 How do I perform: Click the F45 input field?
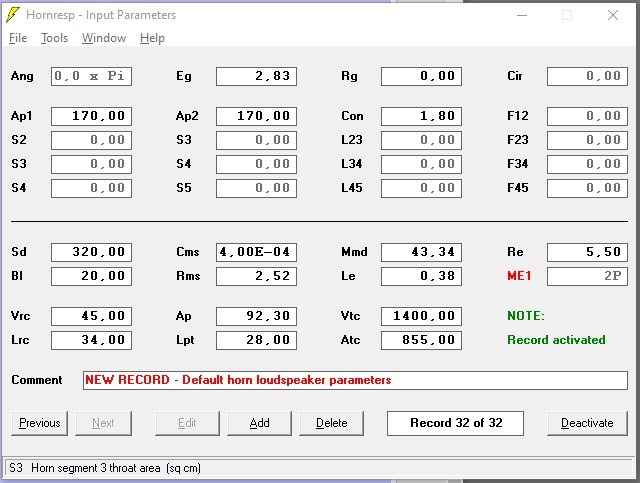587,188
